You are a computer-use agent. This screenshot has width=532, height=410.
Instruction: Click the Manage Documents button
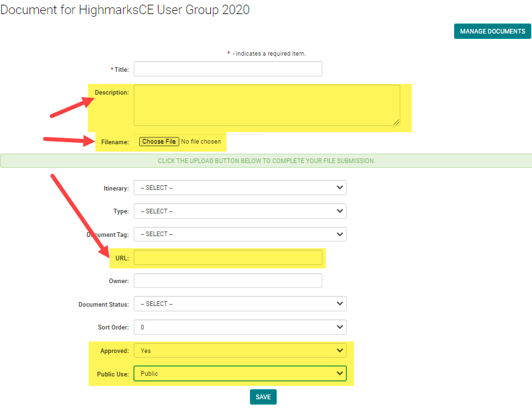[x=492, y=32]
